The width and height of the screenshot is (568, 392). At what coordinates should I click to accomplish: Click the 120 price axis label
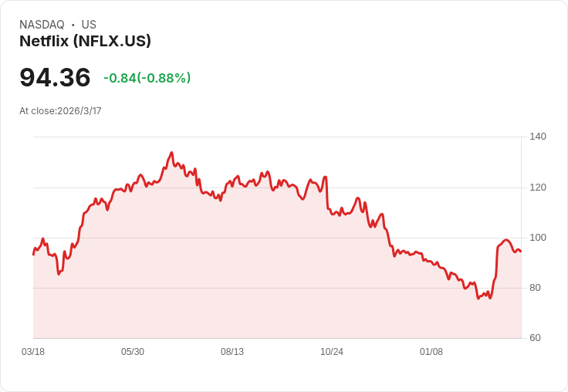[x=538, y=188]
